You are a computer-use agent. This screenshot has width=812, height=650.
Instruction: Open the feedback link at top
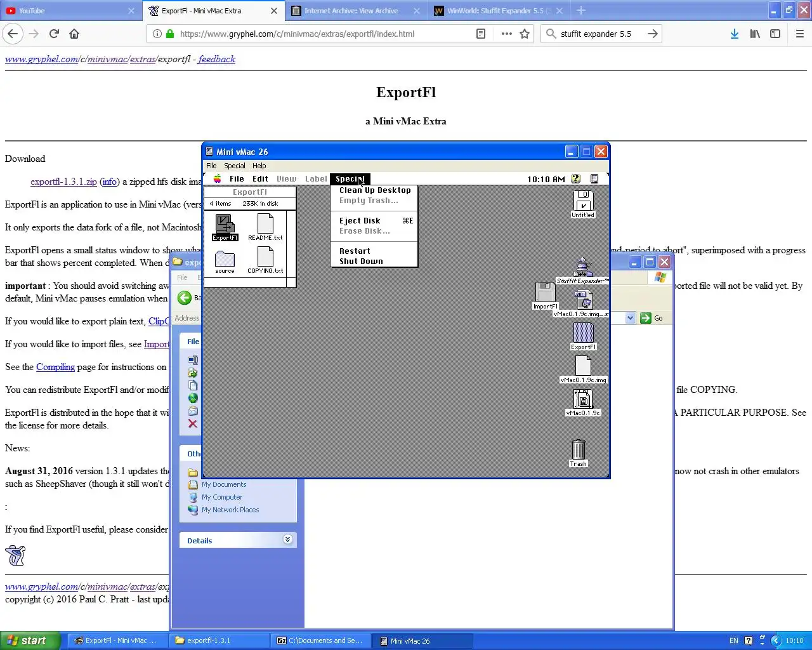tap(216, 59)
